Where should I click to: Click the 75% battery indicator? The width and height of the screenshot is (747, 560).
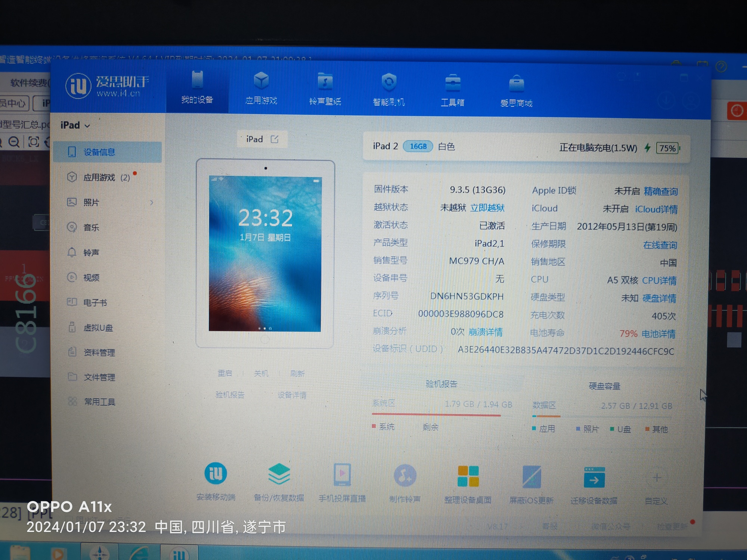[668, 148]
